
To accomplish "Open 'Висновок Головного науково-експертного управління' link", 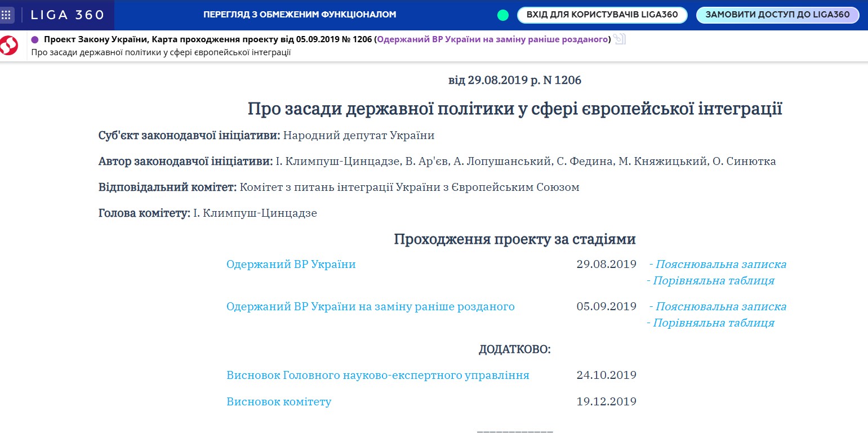I will (378, 375).
